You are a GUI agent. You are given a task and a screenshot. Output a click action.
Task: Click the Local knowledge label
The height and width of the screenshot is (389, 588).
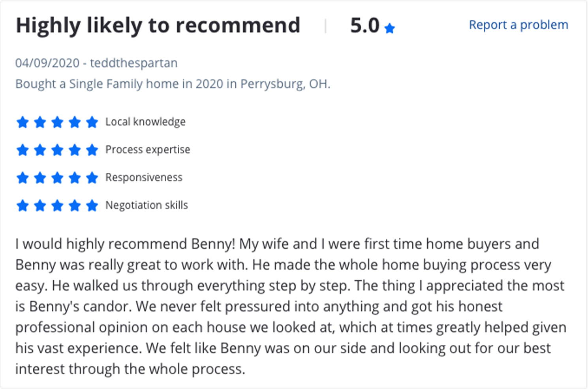point(145,122)
